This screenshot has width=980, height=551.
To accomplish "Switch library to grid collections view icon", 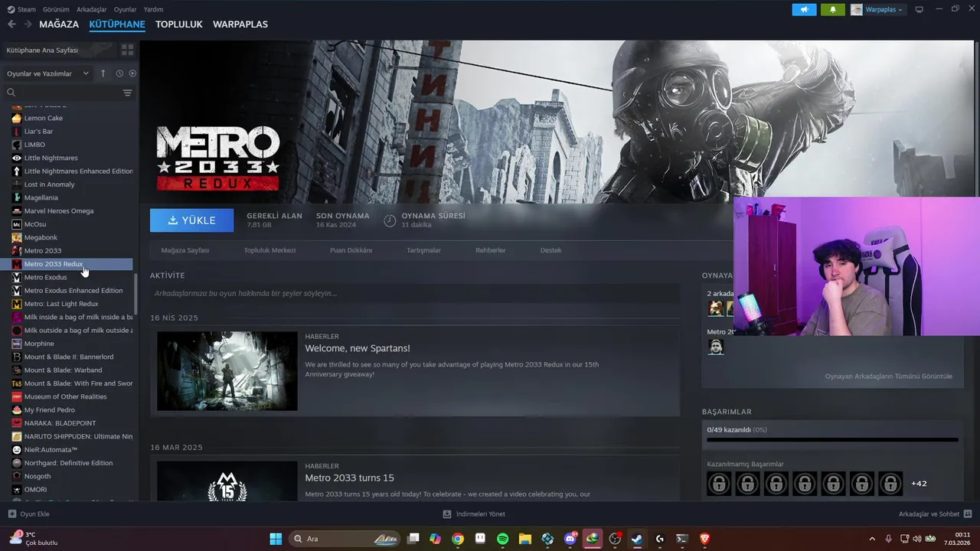I will tap(127, 50).
